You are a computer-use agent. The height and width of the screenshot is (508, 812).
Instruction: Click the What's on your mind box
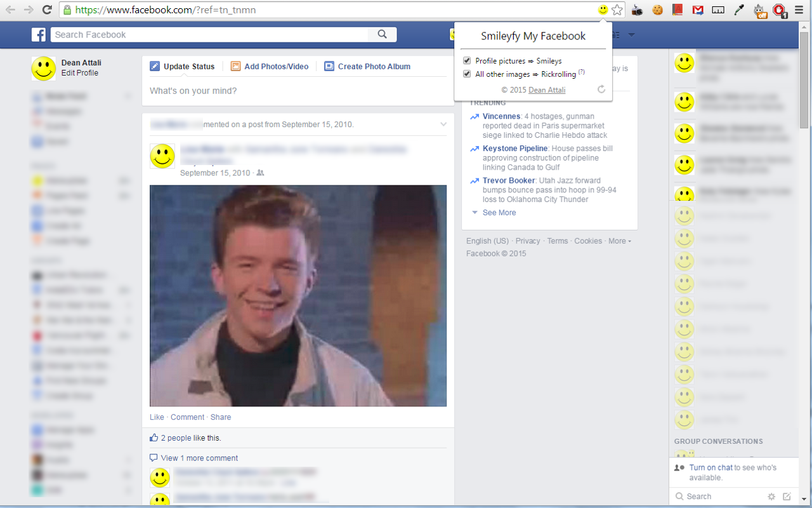pos(298,91)
